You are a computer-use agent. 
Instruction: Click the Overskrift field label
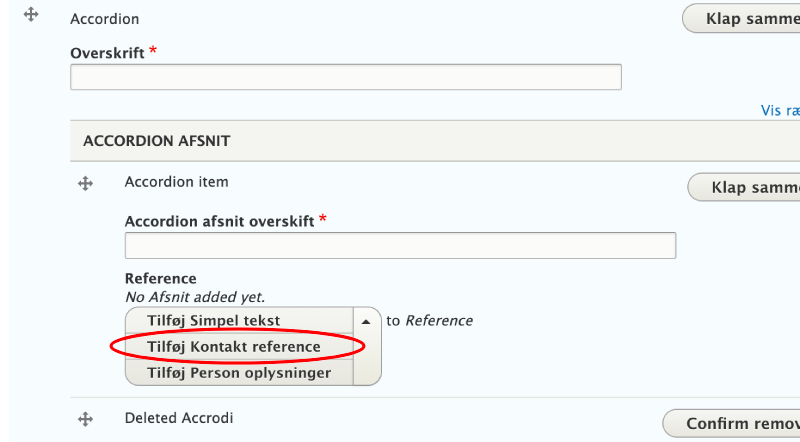click(108, 51)
